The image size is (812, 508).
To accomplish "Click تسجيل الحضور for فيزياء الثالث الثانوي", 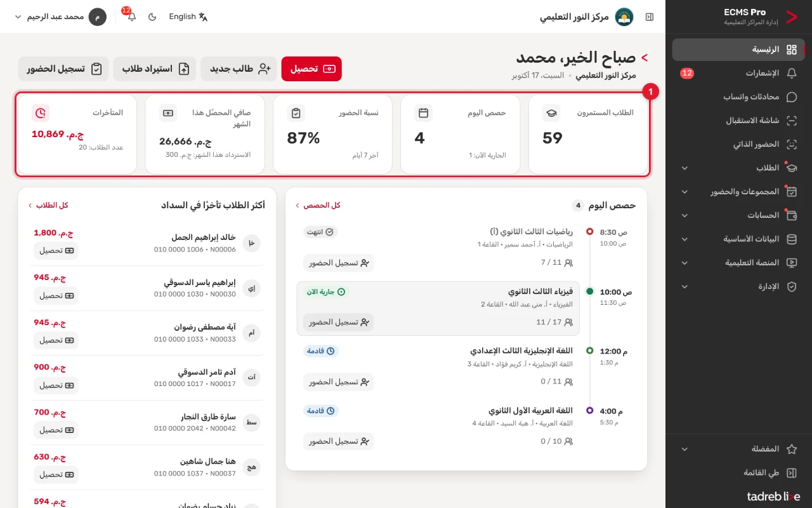I will point(339,323).
